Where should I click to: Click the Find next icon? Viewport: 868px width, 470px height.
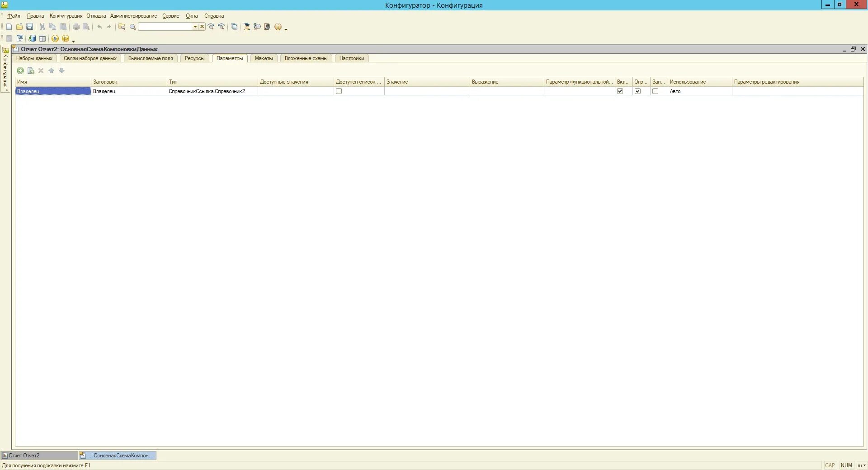click(x=211, y=27)
